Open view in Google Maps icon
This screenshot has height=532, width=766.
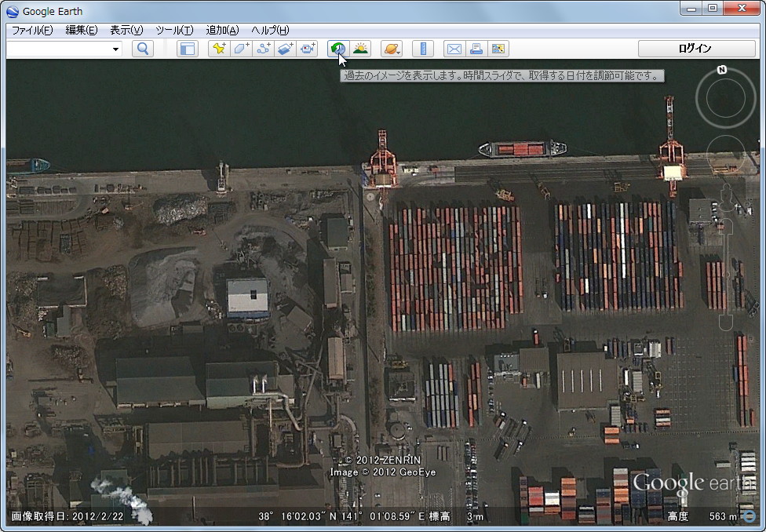498,49
